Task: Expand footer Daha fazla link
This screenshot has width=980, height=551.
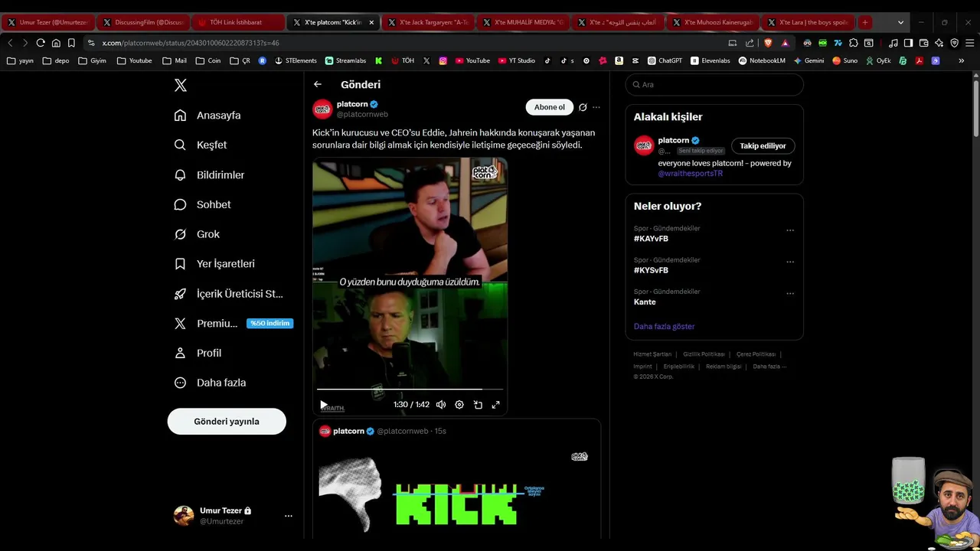Action: pyautogui.click(x=769, y=367)
